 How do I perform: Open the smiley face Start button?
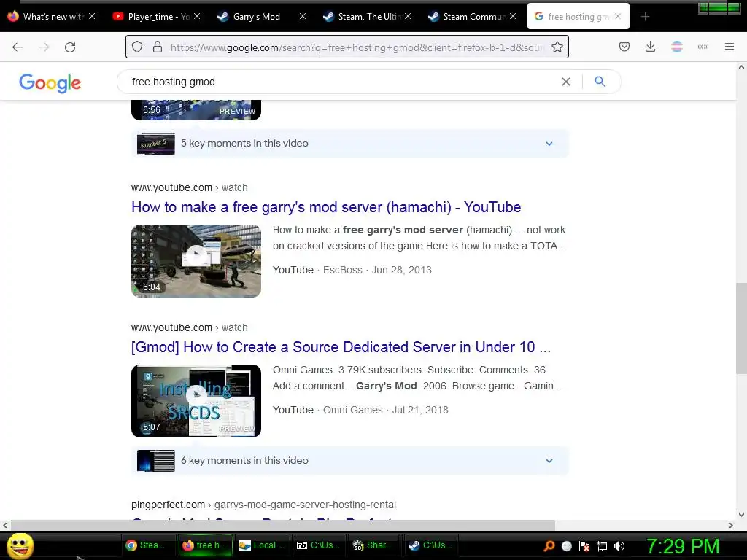tap(20, 545)
